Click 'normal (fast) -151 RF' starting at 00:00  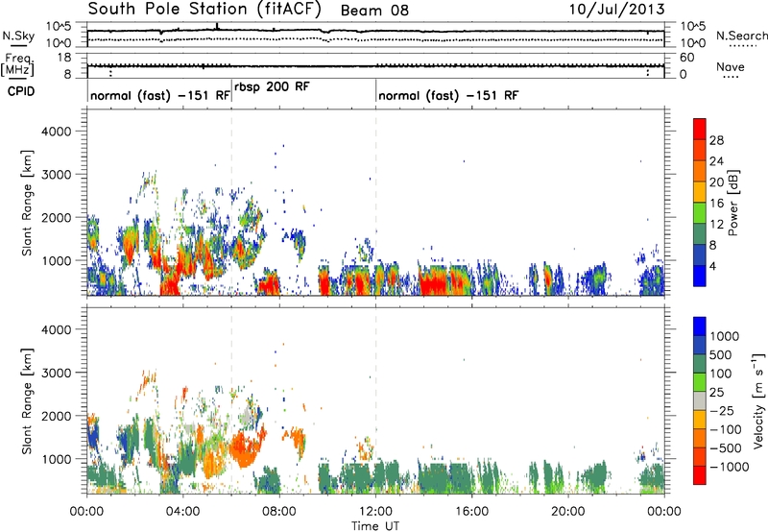[x=160, y=95]
